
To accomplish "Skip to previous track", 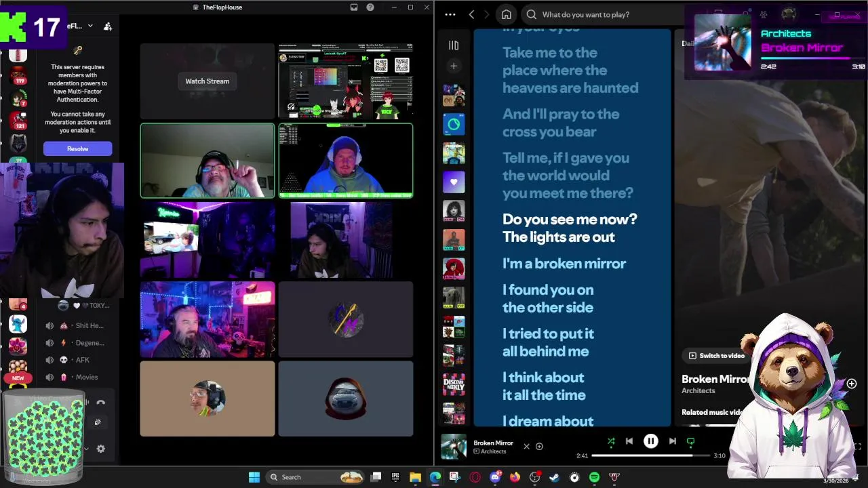I will (629, 441).
